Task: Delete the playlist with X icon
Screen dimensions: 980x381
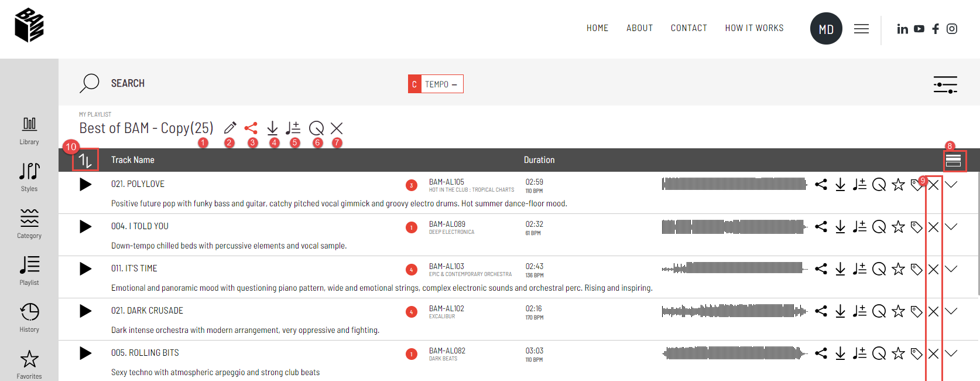Action: click(337, 128)
